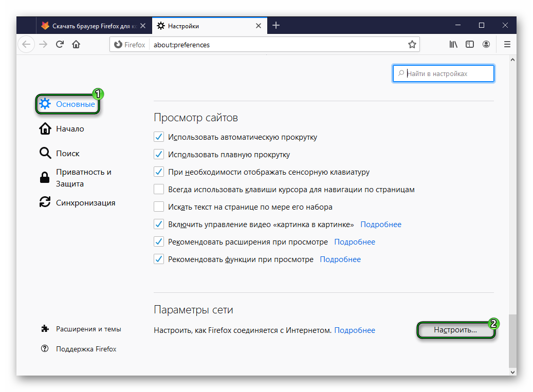Open the Library bookshelf icon
This screenshot has width=533, height=392.
coord(453,45)
